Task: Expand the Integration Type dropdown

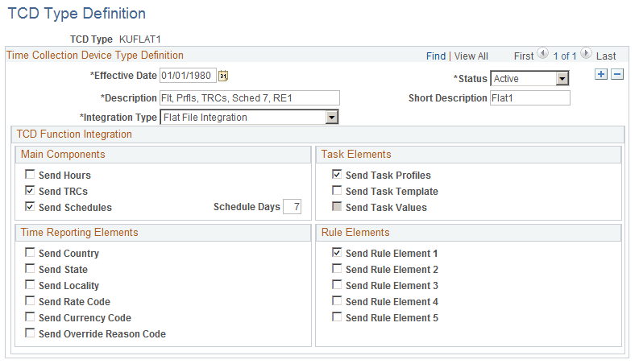Action: pyautogui.click(x=330, y=118)
